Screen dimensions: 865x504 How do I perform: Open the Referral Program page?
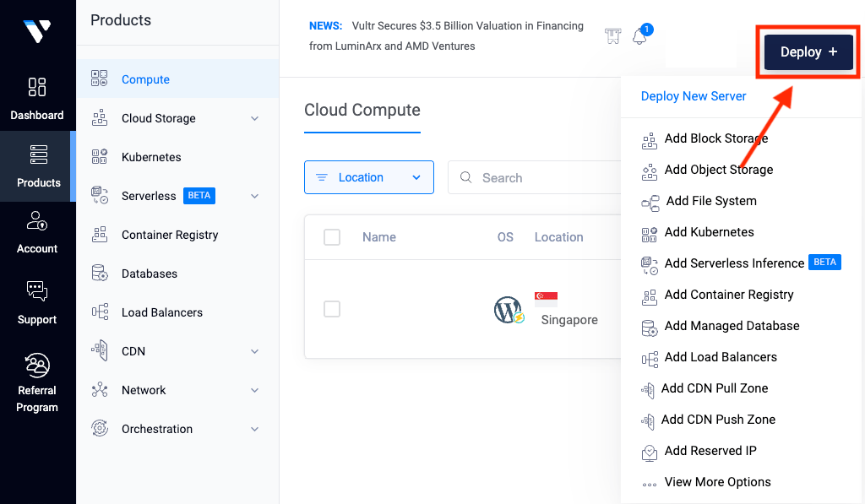37,383
